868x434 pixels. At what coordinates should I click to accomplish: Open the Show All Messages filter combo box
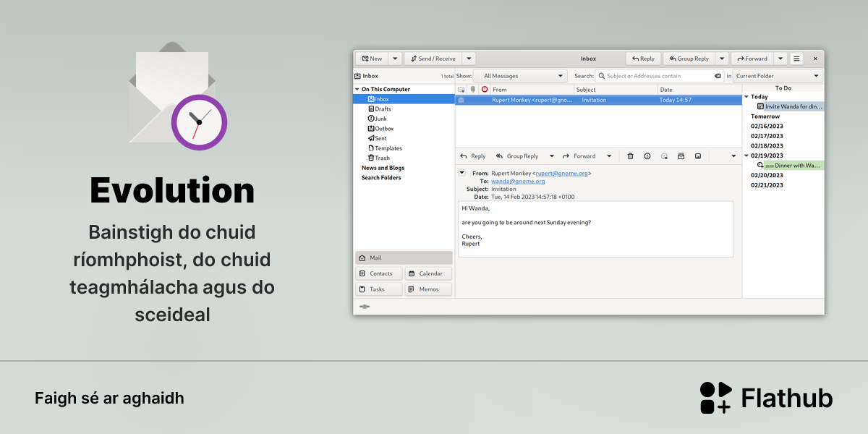(520, 76)
